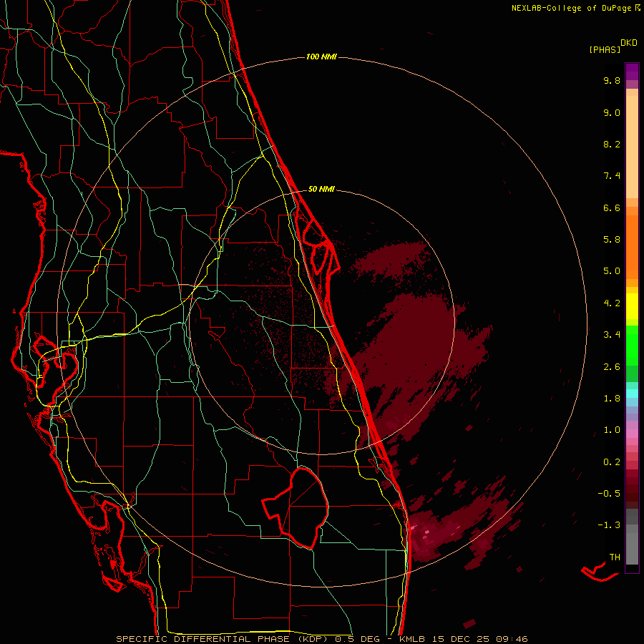The height and width of the screenshot is (644, 644).
Task: Click the 2.6 value on the scale
Action: point(612,367)
